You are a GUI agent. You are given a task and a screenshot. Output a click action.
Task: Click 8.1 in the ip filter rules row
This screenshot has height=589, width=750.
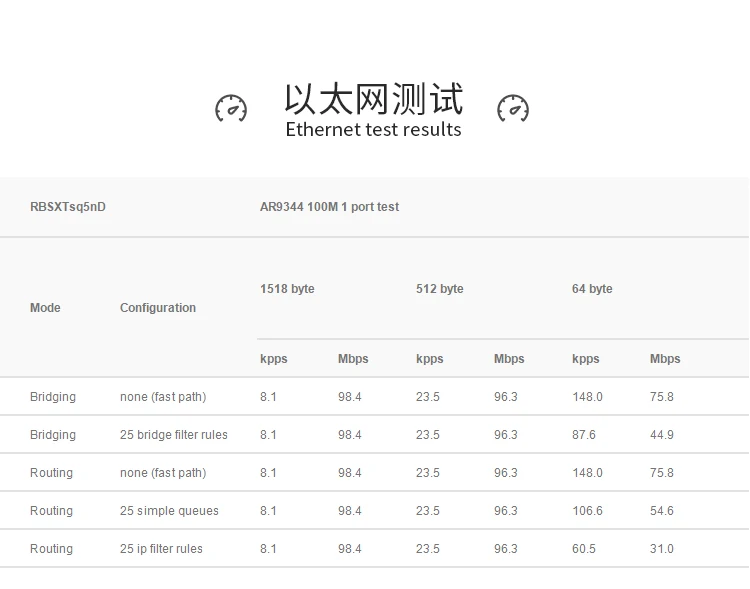tap(268, 549)
